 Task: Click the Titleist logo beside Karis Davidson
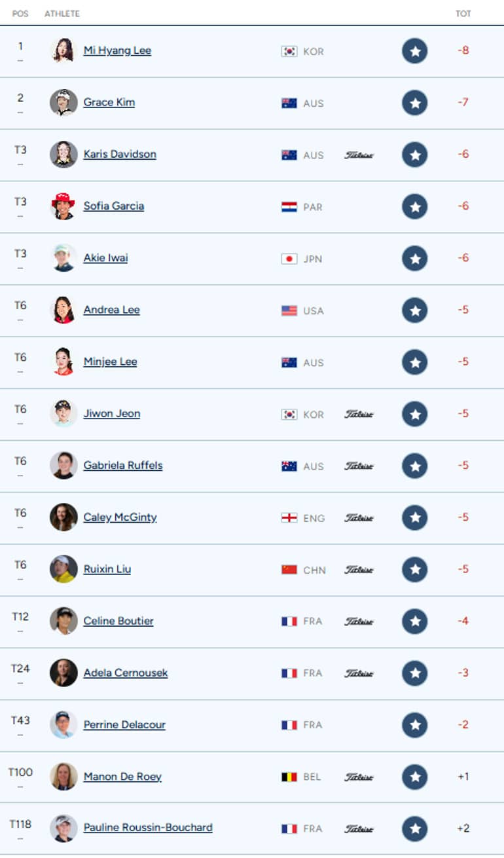(x=359, y=155)
